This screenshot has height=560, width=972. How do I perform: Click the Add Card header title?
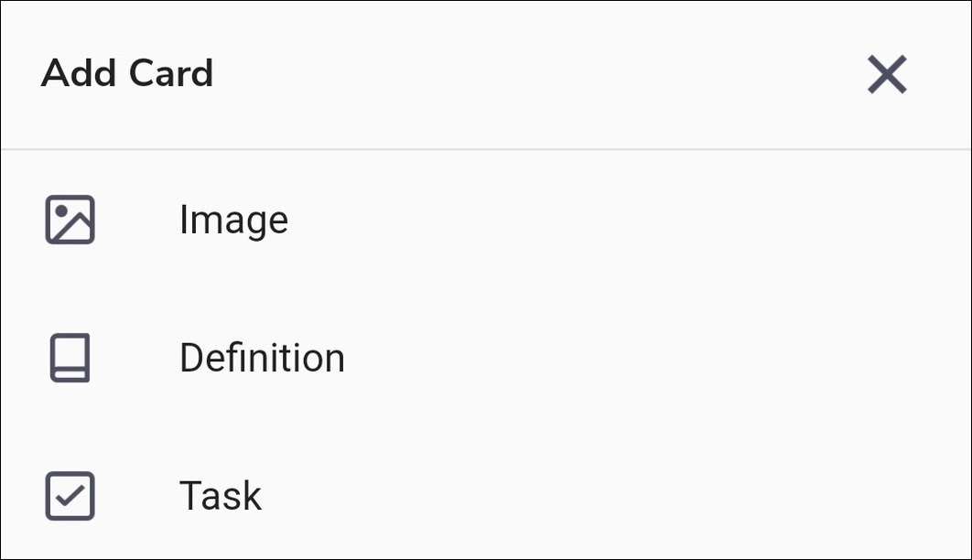[127, 73]
